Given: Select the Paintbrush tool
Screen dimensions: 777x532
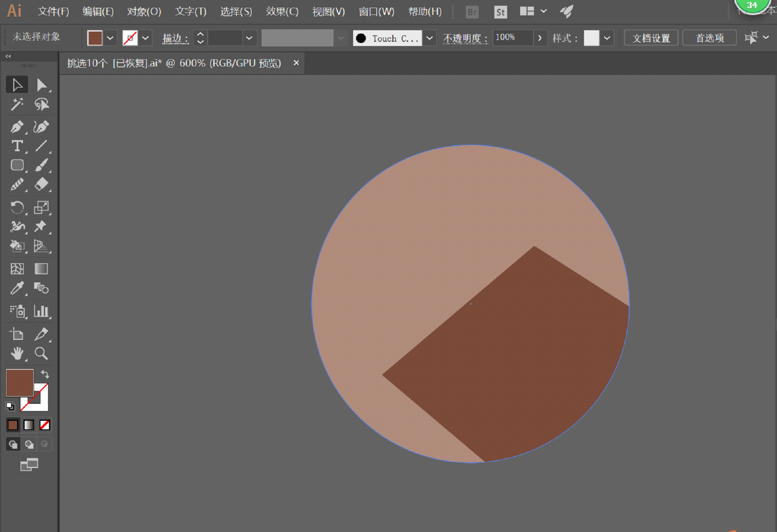Looking at the screenshot, I should (41, 165).
